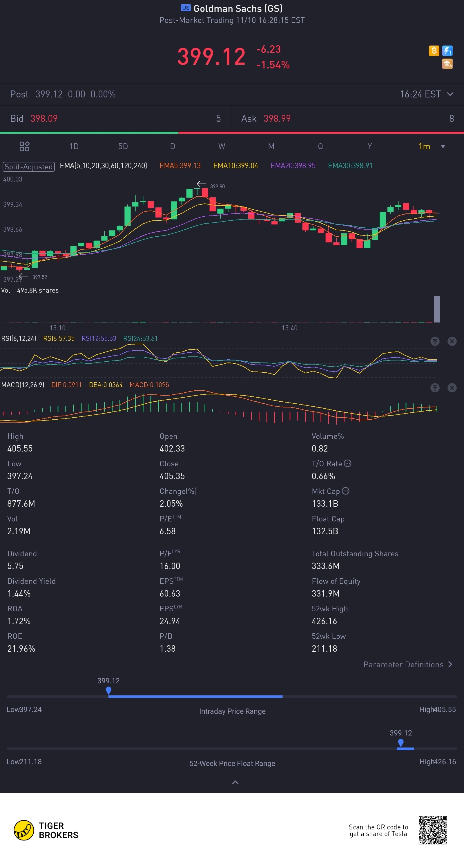Tap the main price 399.12
Screen dimensions: 464x868
pyautogui.click(x=211, y=56)
